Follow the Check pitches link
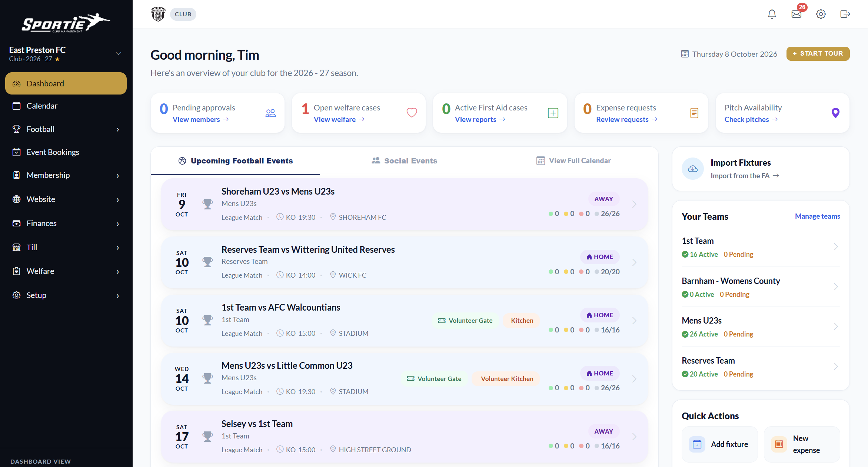This screenshot has height=467, width=868. [x=751, y=119]
